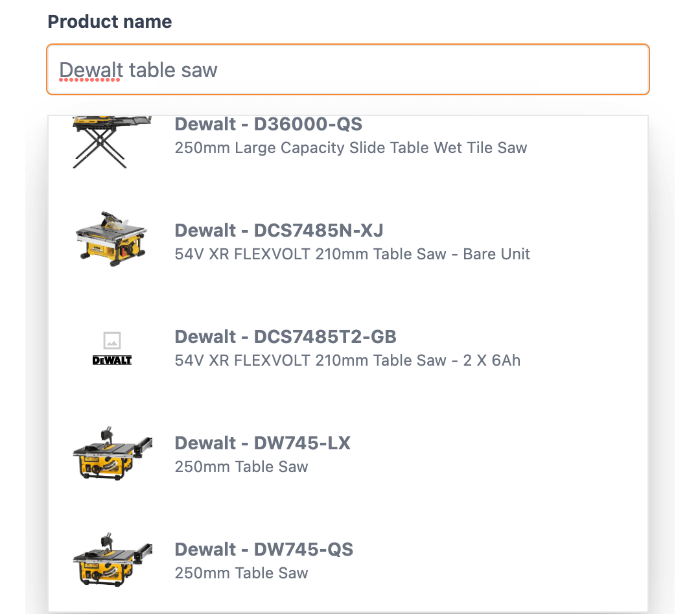Click the DeWalt brand logo
Screen dimensions: 700x614
click(x=112, y=360)
